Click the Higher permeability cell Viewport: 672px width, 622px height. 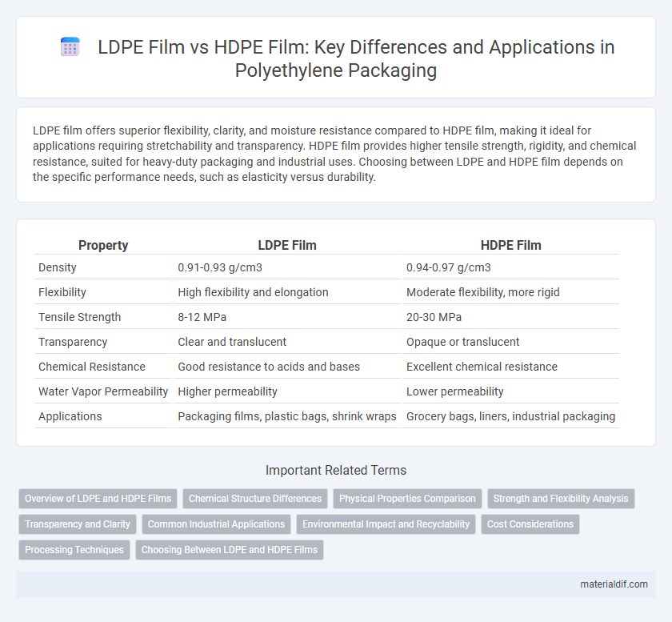tap(286, 391)
